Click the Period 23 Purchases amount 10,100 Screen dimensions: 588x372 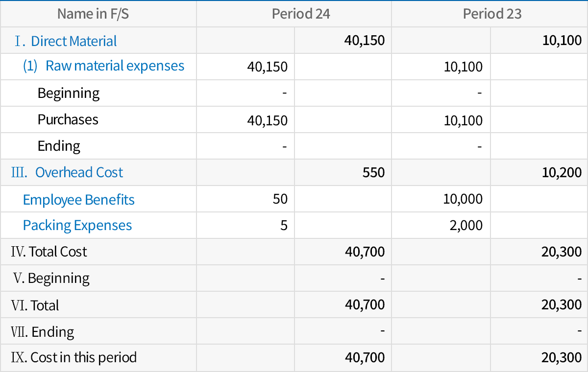pos(463,120)
